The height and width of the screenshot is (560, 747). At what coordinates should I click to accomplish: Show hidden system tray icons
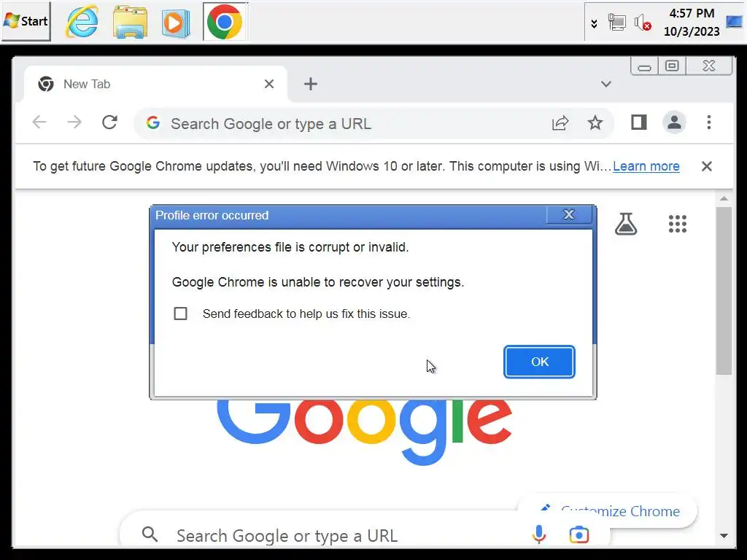pyautogui.click(x=594, y=23)
